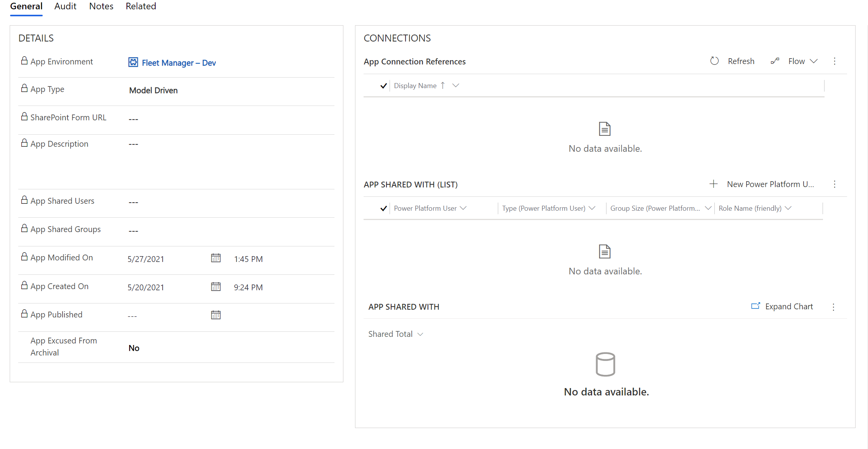Open Display Name column dropdown
This screenshot has height=449, width=868.
click(456, 85)
